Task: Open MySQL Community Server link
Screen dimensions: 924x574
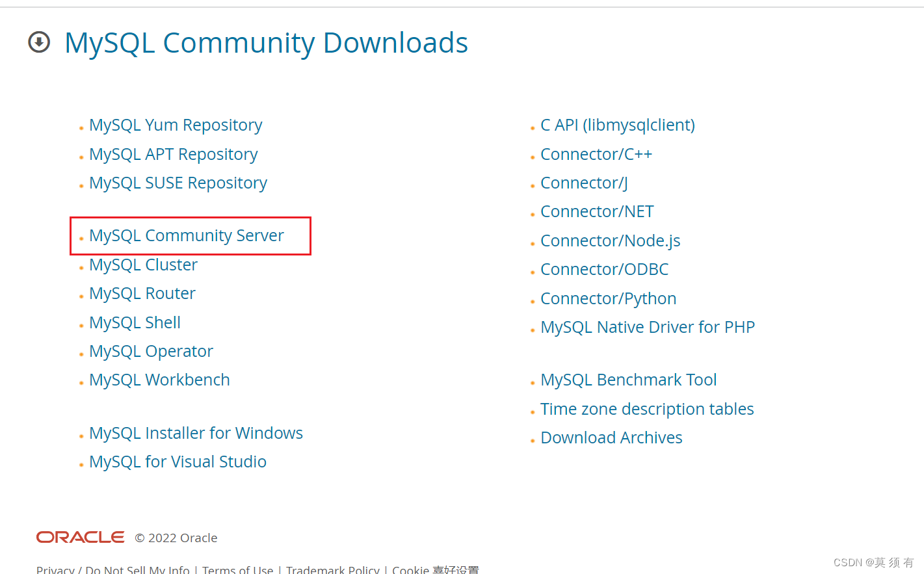Action: pyautogui.click(x=187, y=235)
